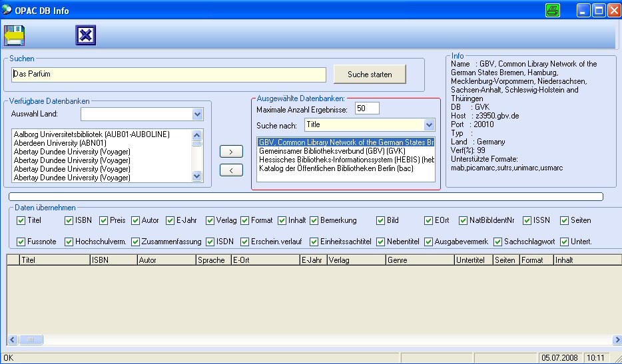This screenshot has width=622, height=364.
Task: Remove database with left arrow button
Action: click(x=230, y=170)
